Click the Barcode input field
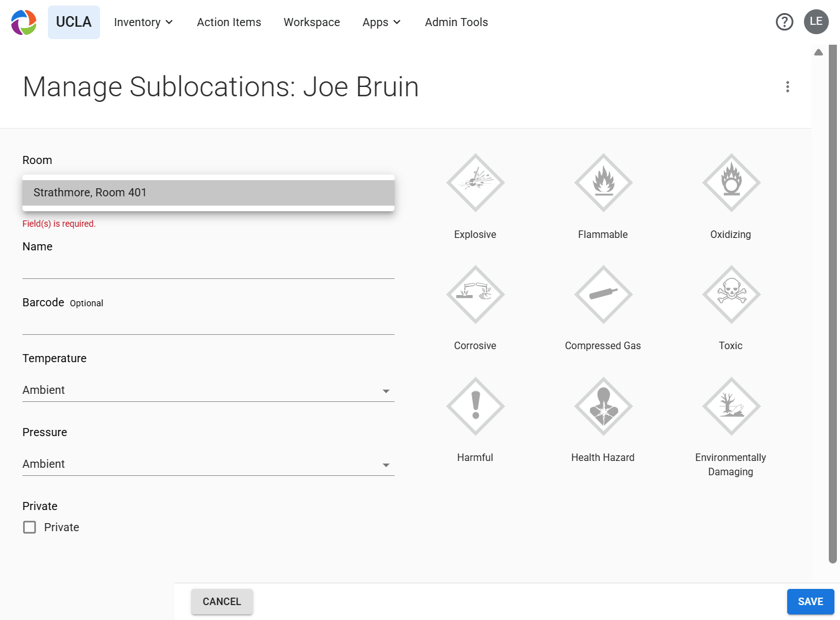 coord(208,324)
